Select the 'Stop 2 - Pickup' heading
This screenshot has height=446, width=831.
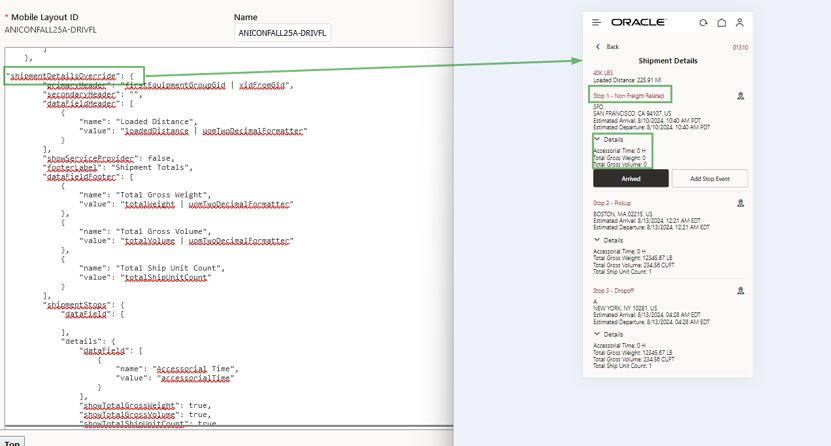tap(612, 203)
